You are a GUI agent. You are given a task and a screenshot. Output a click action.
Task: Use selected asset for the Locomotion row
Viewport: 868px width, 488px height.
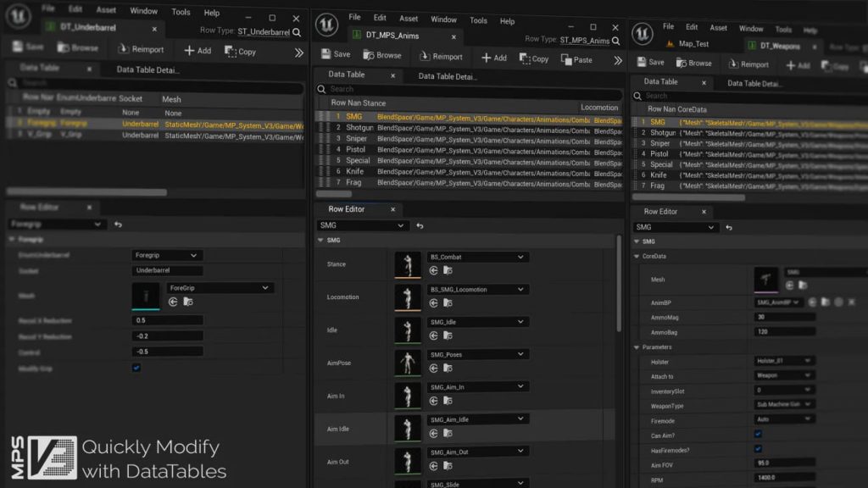433,303
